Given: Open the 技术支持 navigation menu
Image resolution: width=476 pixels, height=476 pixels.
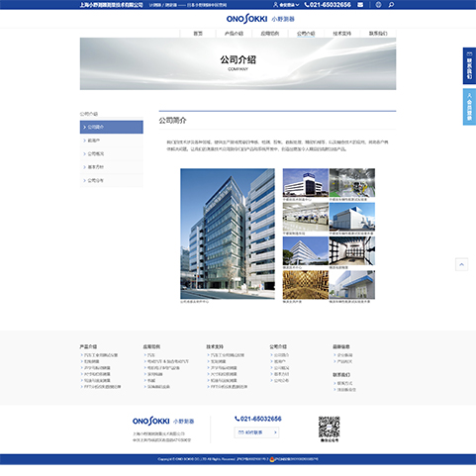Looking at the screenshot, I should (x=342, y=34).
